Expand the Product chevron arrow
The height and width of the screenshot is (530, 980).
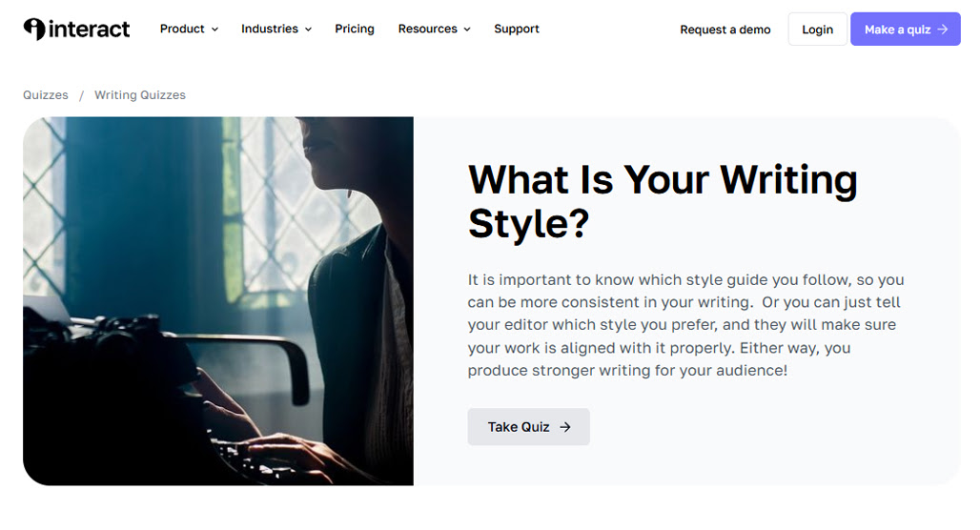coord(215,30)
